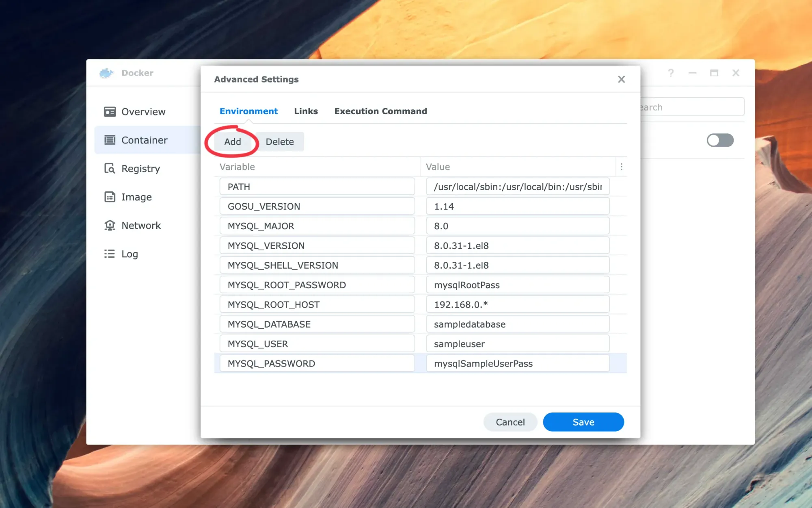812x508 pixels.
Task: Click the MYSQL_ROOT_PASSWORD value field
Action: [x=517, y=285]
